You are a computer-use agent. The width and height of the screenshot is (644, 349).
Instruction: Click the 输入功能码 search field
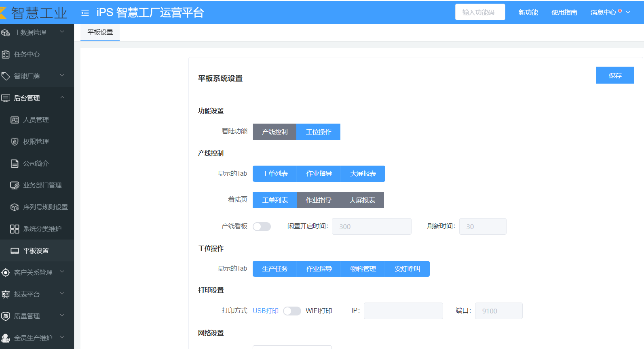(480, 12)
